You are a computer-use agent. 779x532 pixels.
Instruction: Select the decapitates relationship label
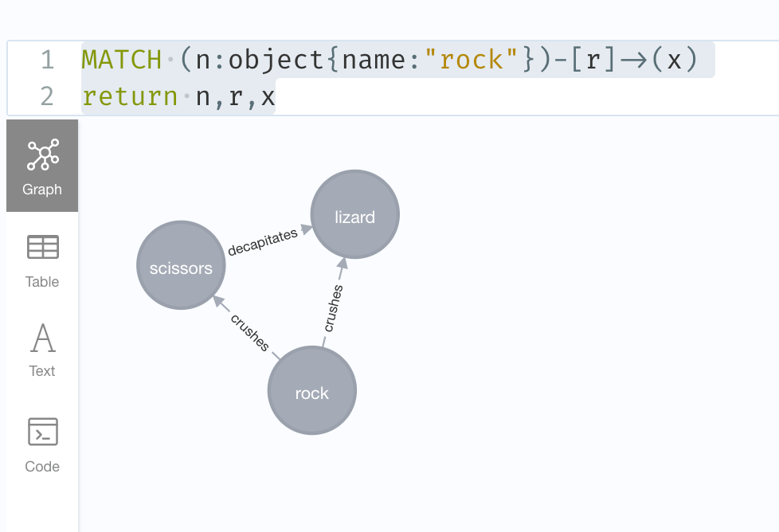coord(262,242)
